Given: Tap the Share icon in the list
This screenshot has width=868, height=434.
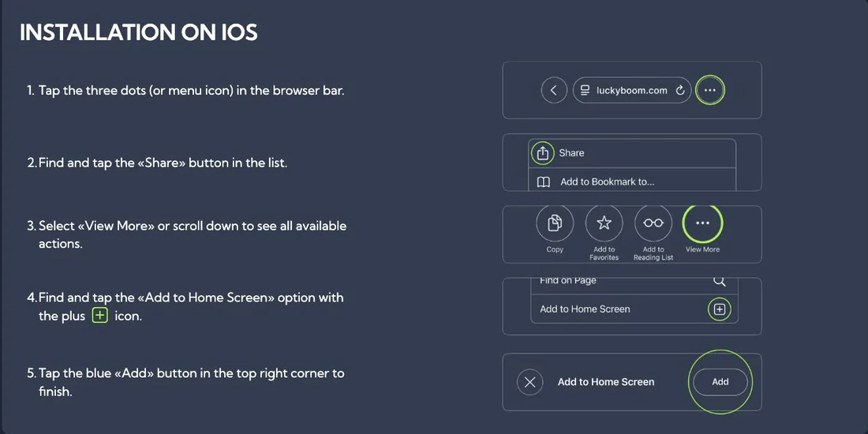Looking at the screenshot, I should click(543, 153).
